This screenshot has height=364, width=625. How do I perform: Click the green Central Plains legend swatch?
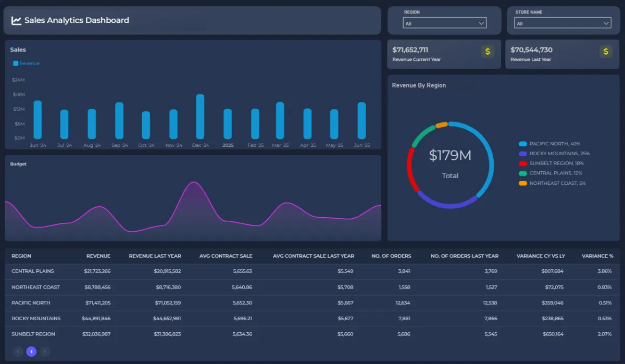click(x=523, y=173)
